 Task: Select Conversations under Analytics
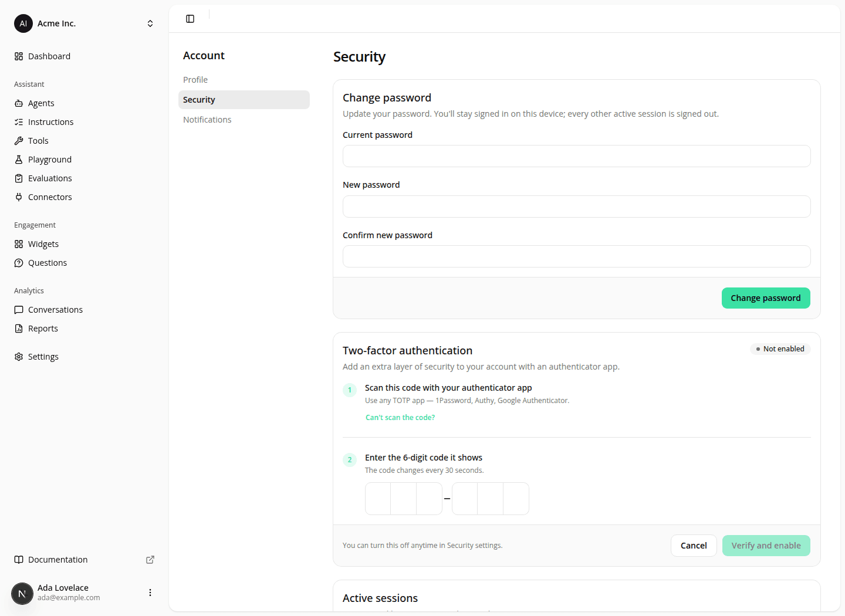pyautogui.click(x=84, y=310)
